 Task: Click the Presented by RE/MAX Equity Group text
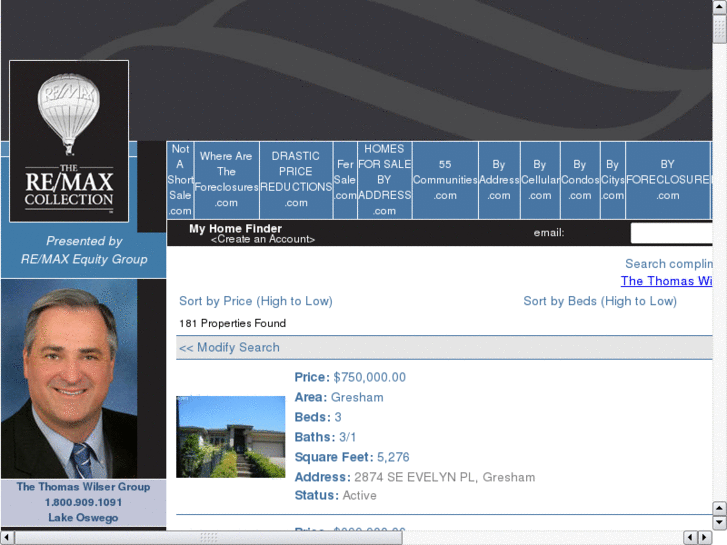coord(84,250)
